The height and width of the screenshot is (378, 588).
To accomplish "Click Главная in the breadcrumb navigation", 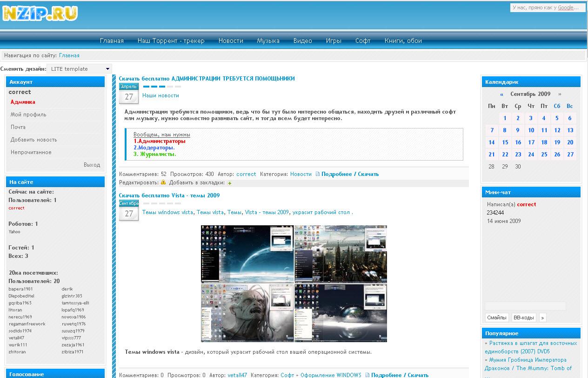I will 69,55.
